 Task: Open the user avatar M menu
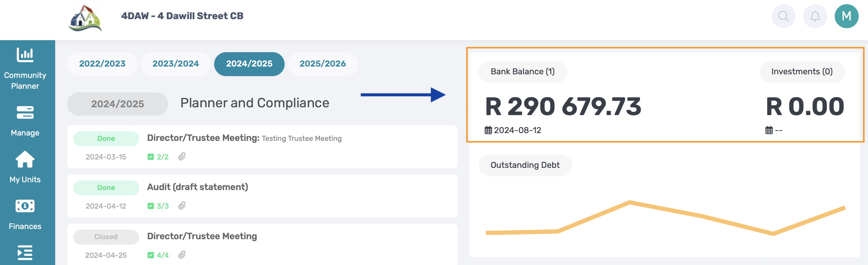point(846,16)
